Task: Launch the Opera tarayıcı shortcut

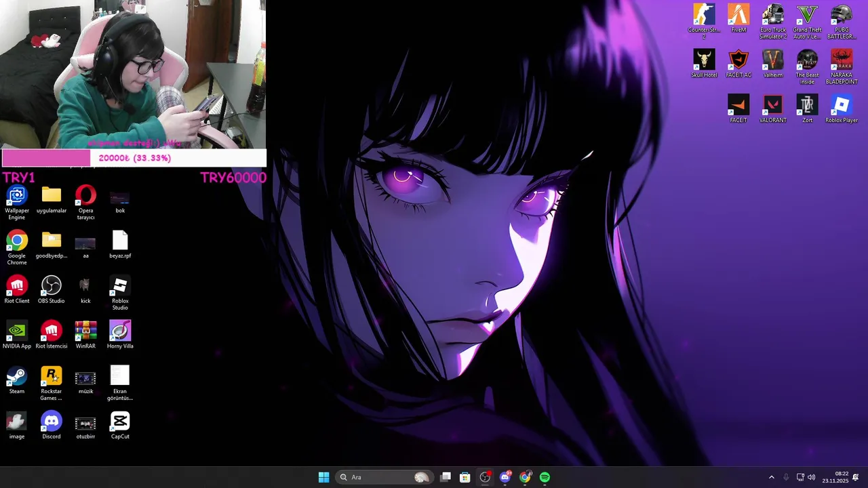Action: [85, 203]
